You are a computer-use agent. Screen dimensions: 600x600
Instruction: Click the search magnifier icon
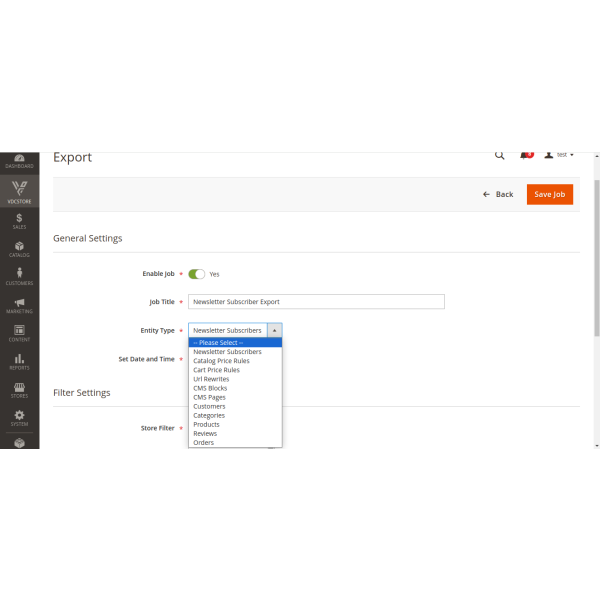(x=500, y=156)
